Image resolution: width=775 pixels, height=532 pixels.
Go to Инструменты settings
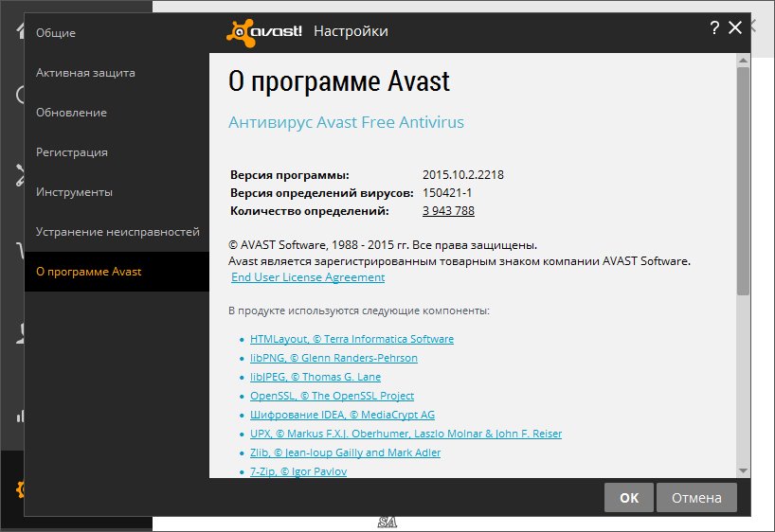[75, 192]
